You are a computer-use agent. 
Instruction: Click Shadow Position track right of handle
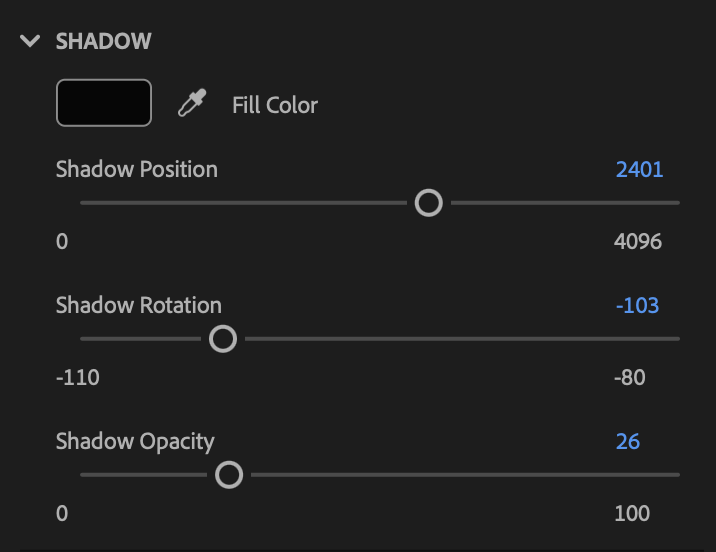pyautogui.click(x=565, y=203)
